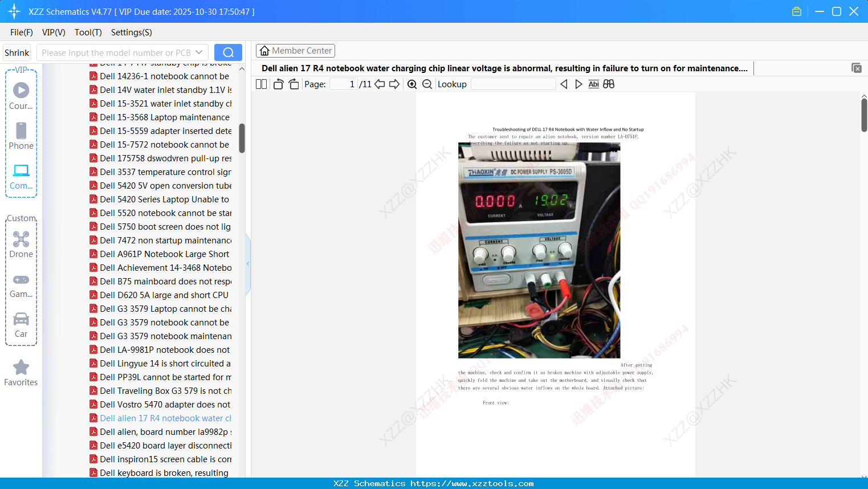
Task: Open the VIP(V) menu
Action: click(54, 32)
